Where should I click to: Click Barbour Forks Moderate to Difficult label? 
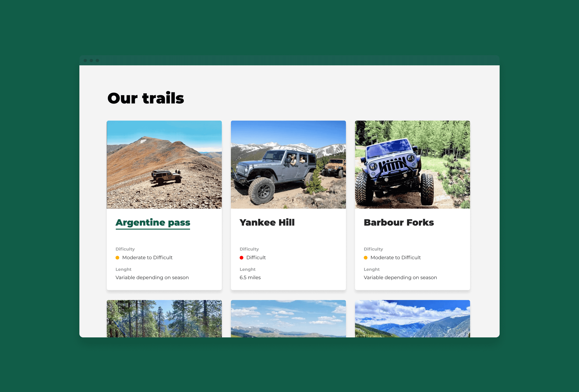pyautogui.click(x=395, y=258)
